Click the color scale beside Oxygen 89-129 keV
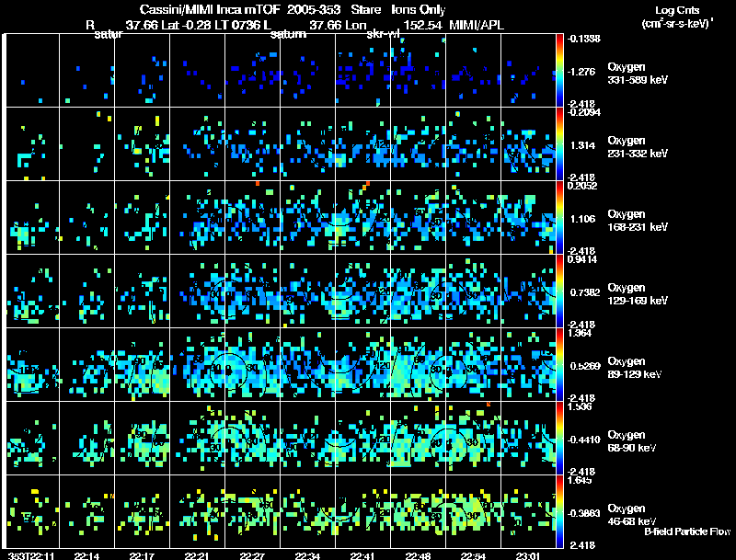 (x=559, y=365)
